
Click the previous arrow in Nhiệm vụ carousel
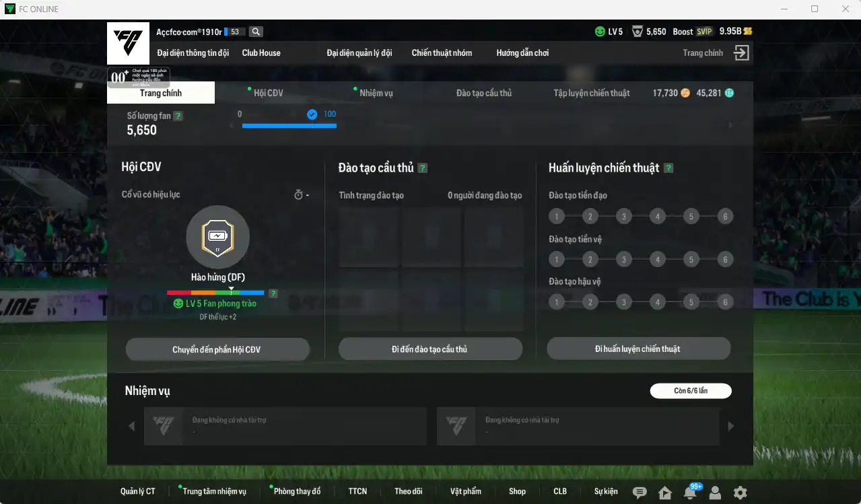tap(131, 426)
